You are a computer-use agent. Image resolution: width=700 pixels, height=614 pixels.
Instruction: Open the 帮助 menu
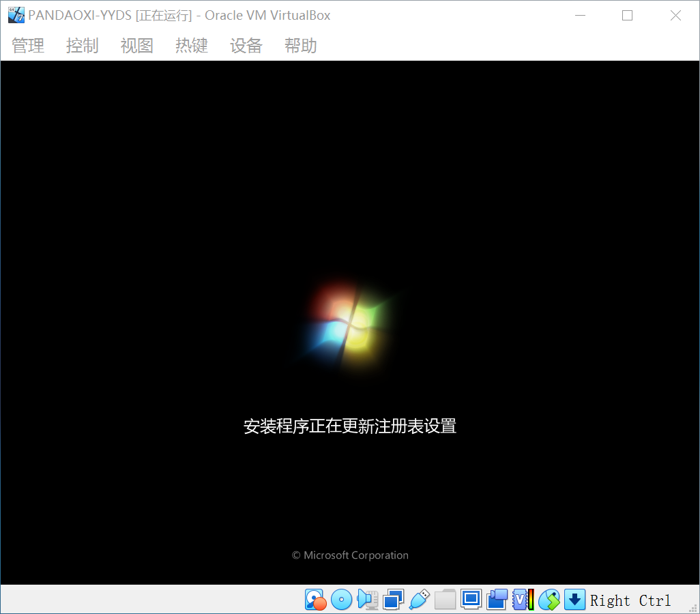coord(301,46)
